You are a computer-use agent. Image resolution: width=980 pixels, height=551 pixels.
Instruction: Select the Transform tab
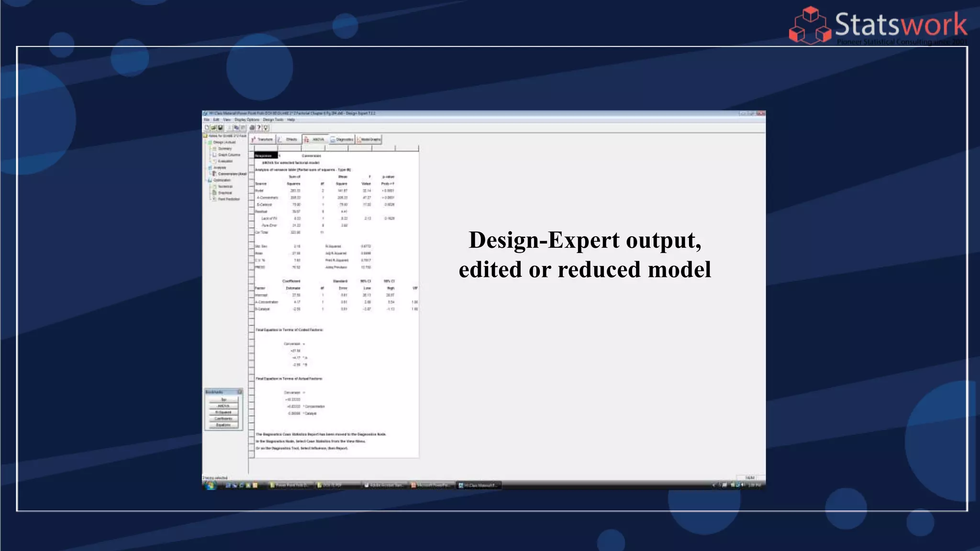coord(263,140)
